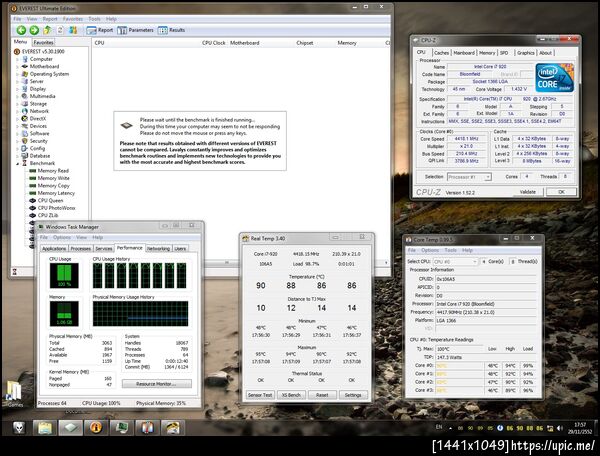Select CPU ZLib benchmark in tree
The image size is (600, 456).
(x=48, y=215)
